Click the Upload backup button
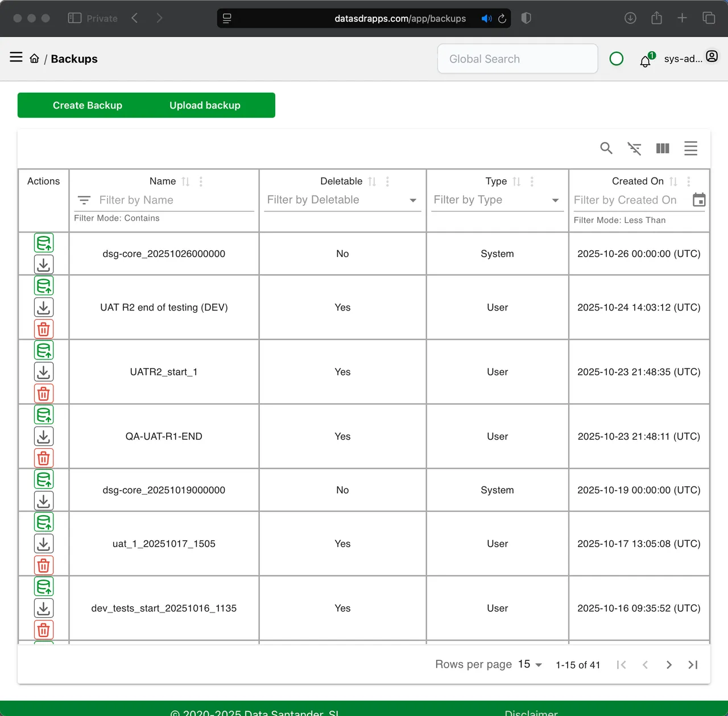 click(205, 105)
